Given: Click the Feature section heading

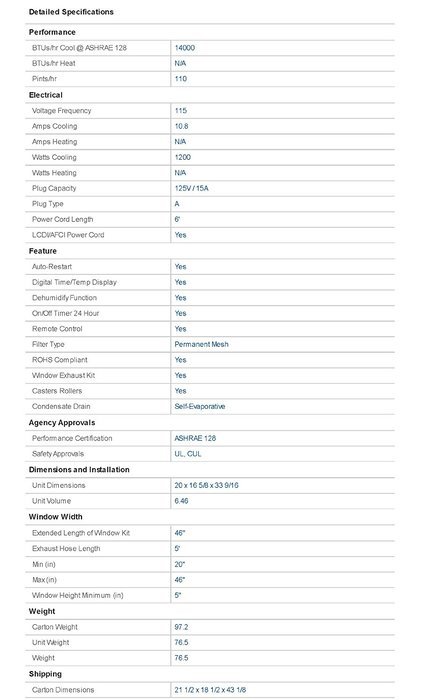Looking at the screenshot, I should 42,251.
